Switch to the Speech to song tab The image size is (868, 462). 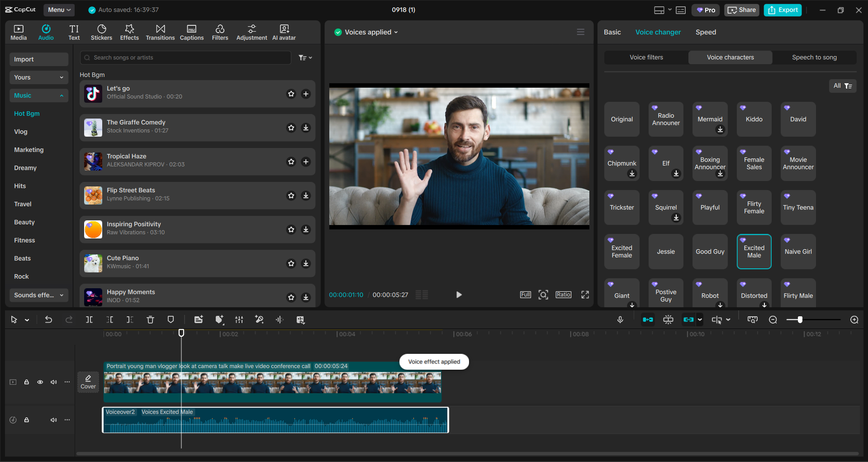[x=814, y=57]
